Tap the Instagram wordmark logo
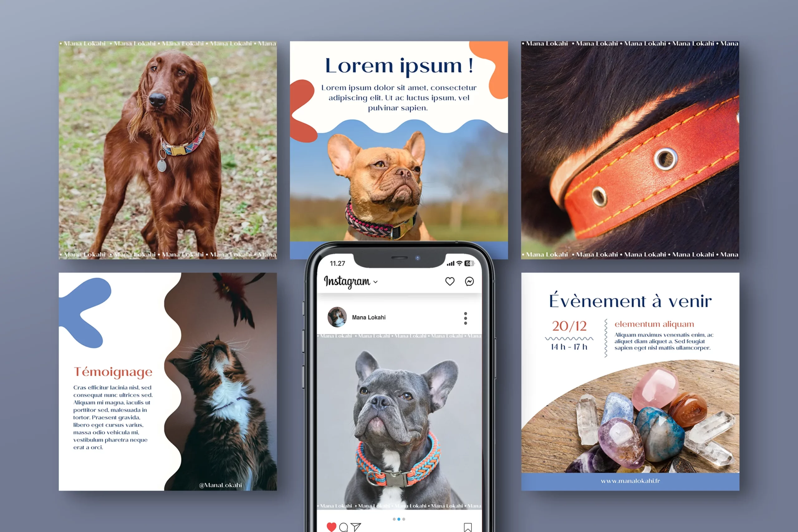The width and height of the screenshot is (798, 532). 348,282
